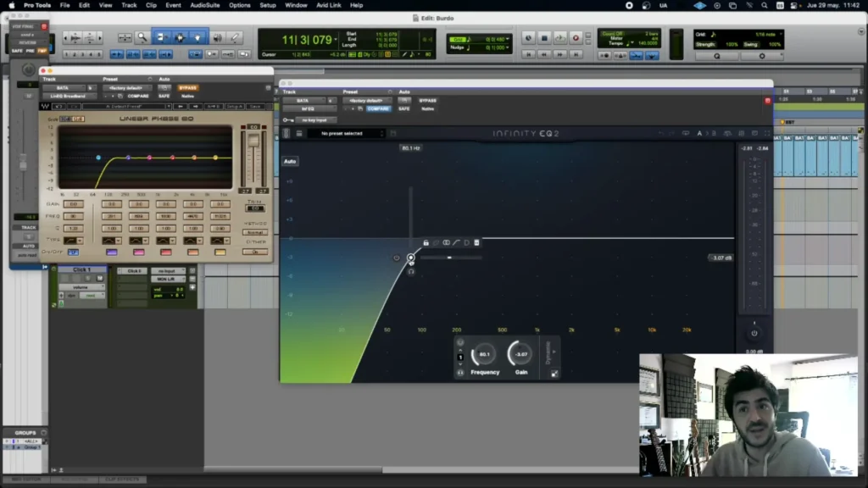Click Infinity EQ A state button
This screenshot has height=488, width=868.
[699, 133]
